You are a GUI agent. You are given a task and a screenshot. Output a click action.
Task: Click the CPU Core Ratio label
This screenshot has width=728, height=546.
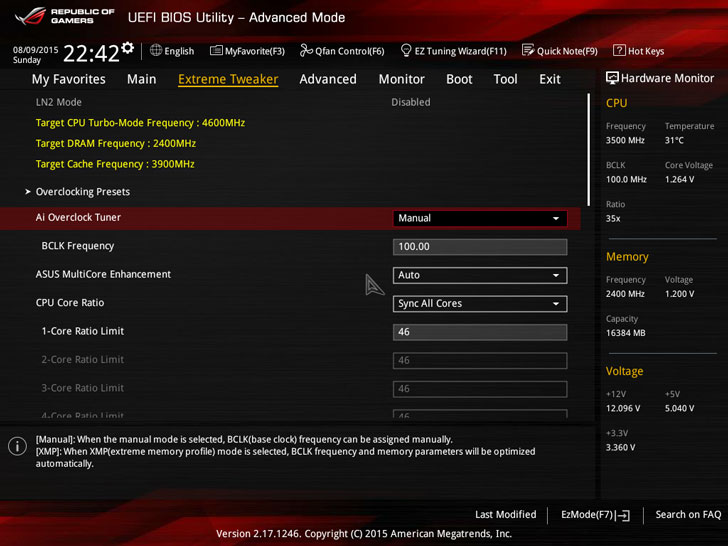point(70,303)
